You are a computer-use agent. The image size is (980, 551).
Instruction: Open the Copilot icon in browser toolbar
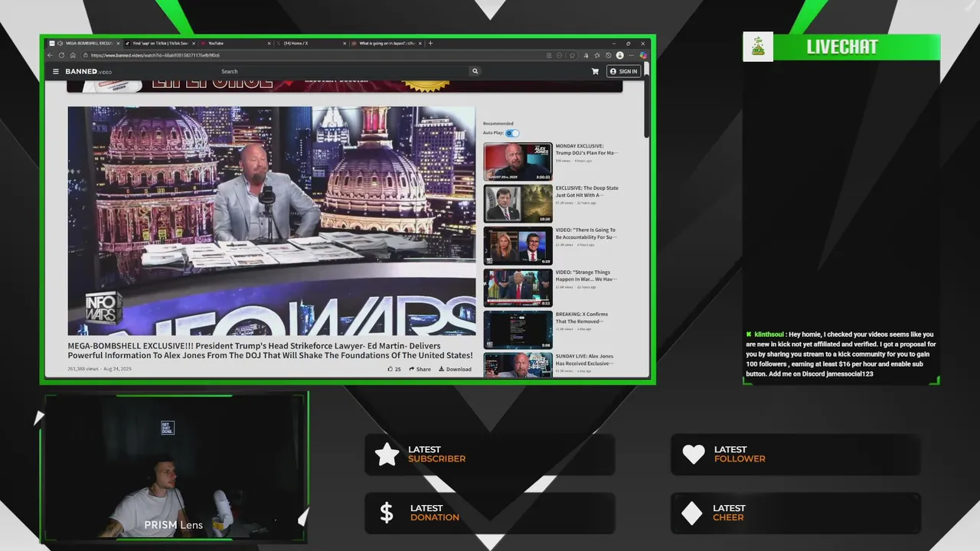tap(643, 55)
